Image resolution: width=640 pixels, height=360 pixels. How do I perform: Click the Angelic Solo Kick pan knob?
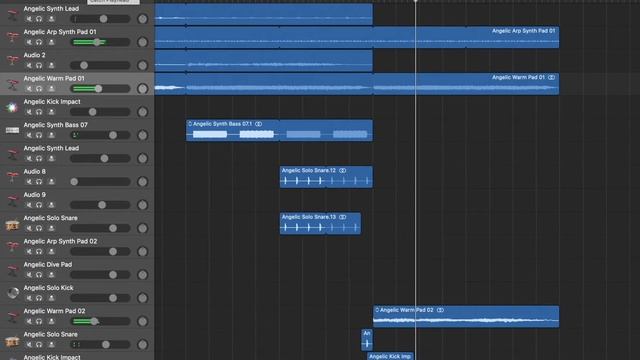[x=142, y=298]
